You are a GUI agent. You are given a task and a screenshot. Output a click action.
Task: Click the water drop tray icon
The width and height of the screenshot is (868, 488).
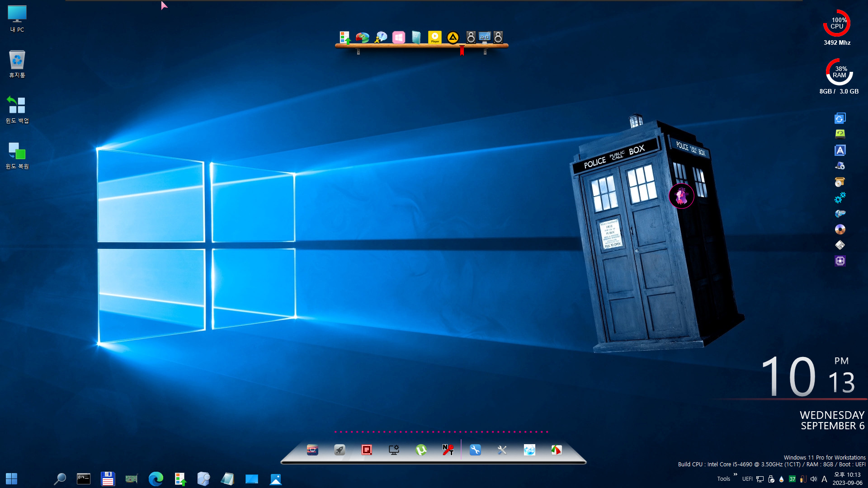pos(782,479)
